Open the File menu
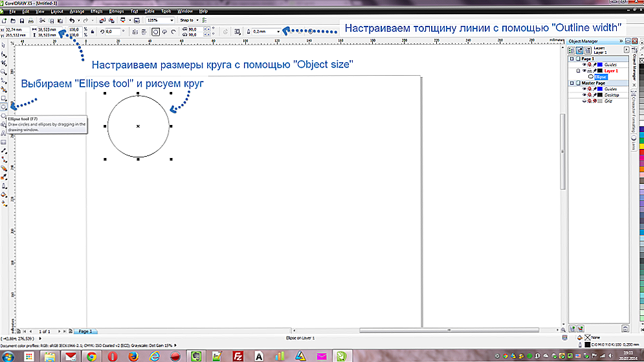Screen dimensions: 644x362 point(12,11)
